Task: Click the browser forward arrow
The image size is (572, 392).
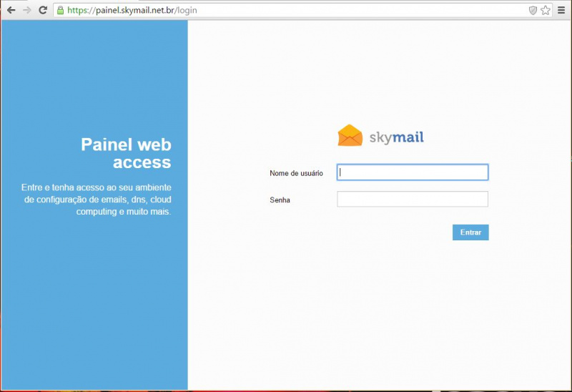Action: [x=27, y=10]
